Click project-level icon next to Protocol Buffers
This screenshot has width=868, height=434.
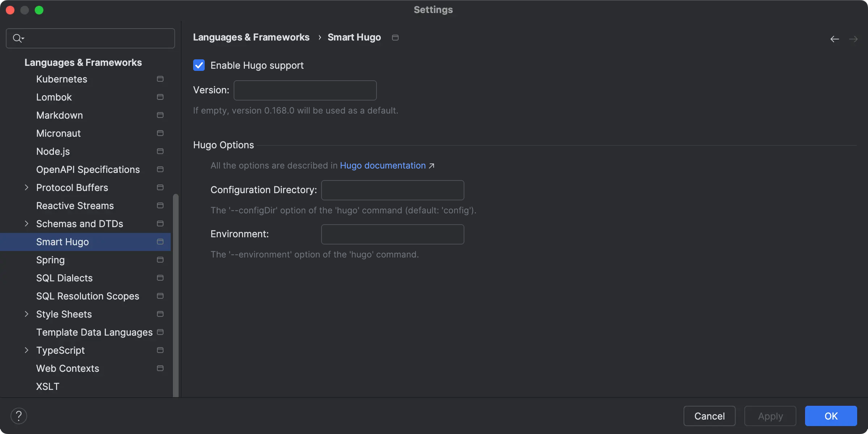pos(160,187)
